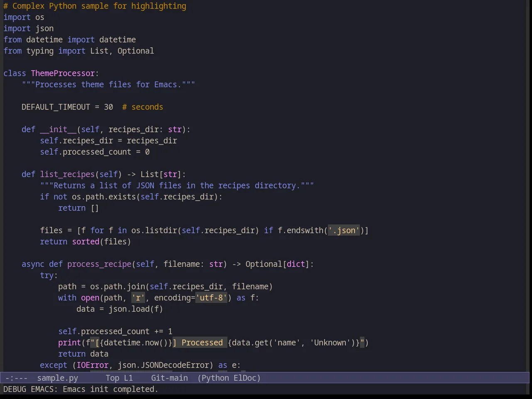Click the 'return sorted(files)' line

(x=86, y=241)
